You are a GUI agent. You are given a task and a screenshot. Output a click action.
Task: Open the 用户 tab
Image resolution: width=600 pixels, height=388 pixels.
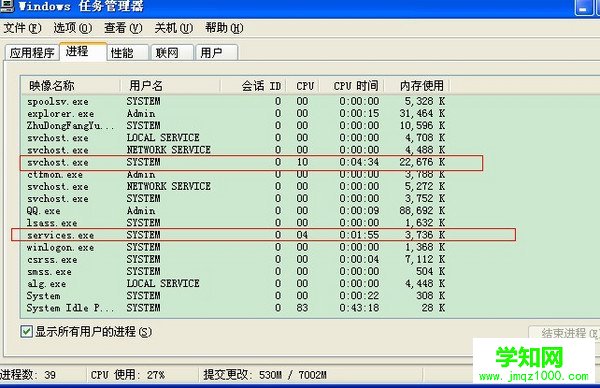217,52
